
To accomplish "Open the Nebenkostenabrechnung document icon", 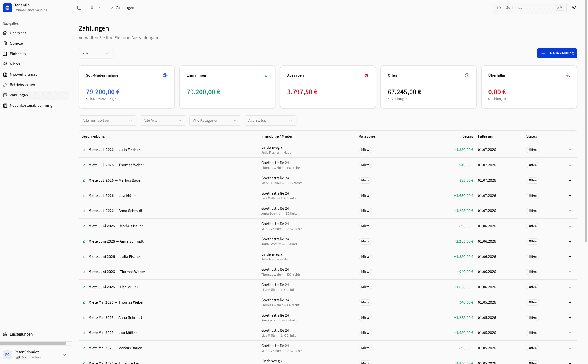I will (x=5, y=105).
